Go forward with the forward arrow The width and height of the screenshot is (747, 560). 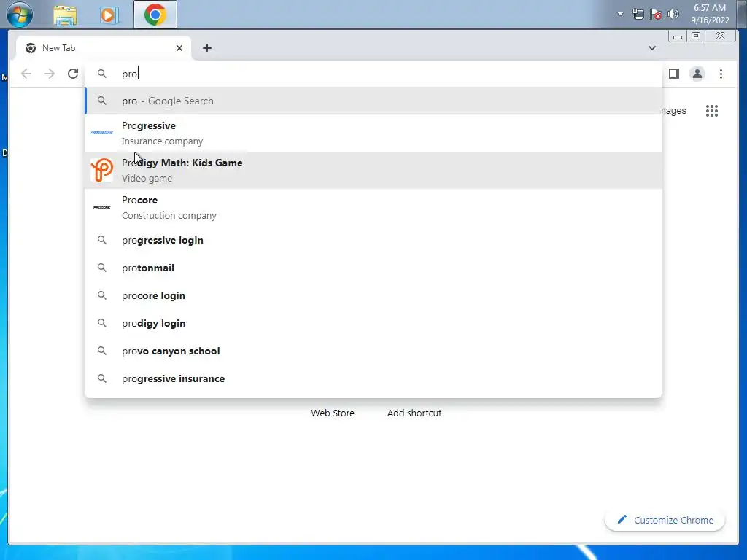(x=50, y=74)
